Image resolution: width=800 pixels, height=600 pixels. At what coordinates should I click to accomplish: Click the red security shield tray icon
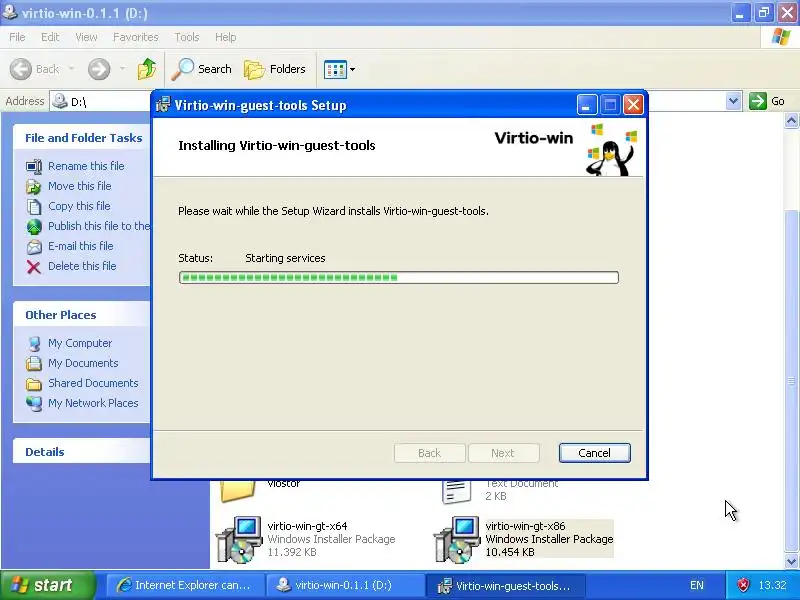point(743,585)
